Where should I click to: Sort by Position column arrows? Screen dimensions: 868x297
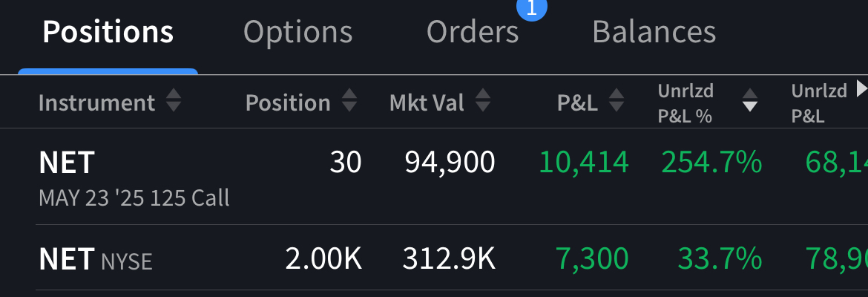[349, 102]
